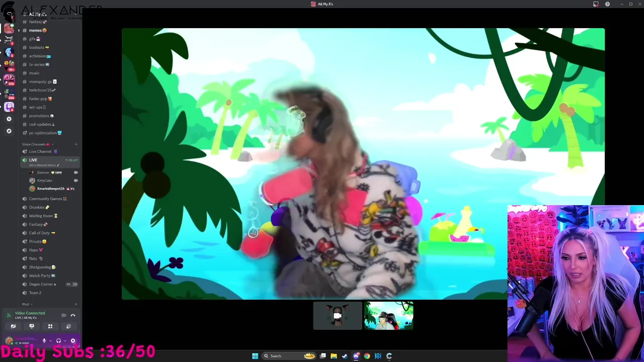Open the music text channel
644x362 pixels.
coord(49,73)
